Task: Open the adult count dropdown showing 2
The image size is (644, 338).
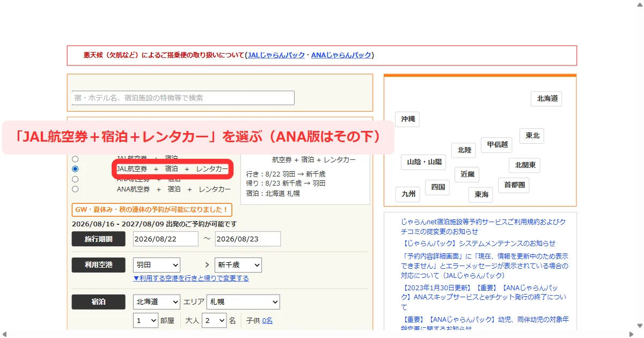Action: click(x=214, y=321)
